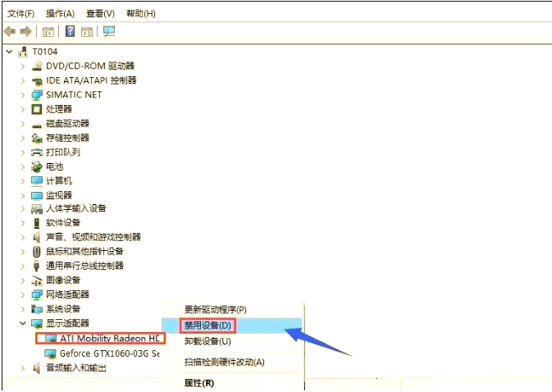Open 属性(R) from the context menu
Image resolution: width=552 pixels, height=392 pixels.
[x=198, y=382]
